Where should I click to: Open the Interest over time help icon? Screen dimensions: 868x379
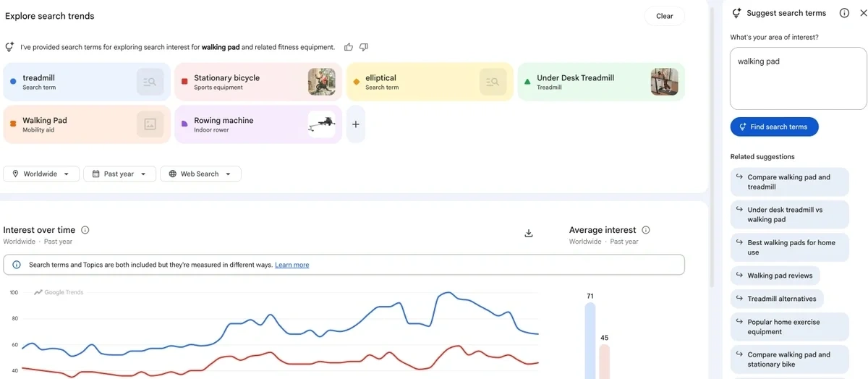[85, 230]
